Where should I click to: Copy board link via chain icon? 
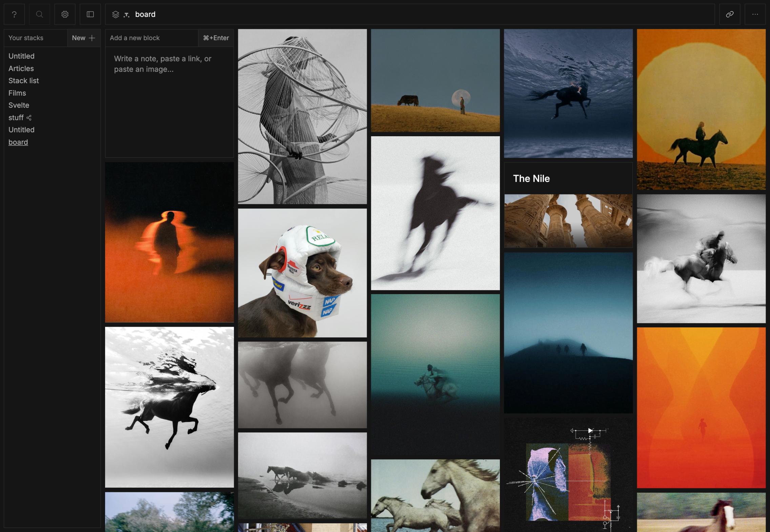tap(730, 14)
